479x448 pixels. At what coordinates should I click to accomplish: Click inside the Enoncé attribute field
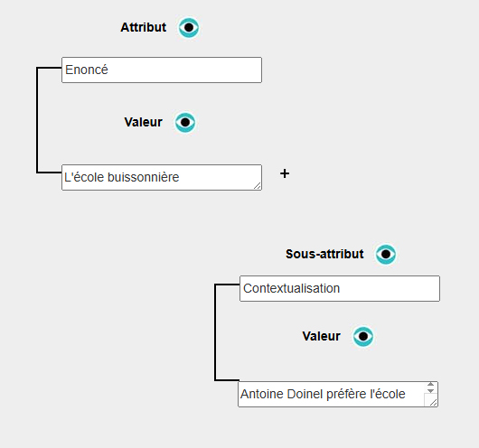(x=162, y=70)
